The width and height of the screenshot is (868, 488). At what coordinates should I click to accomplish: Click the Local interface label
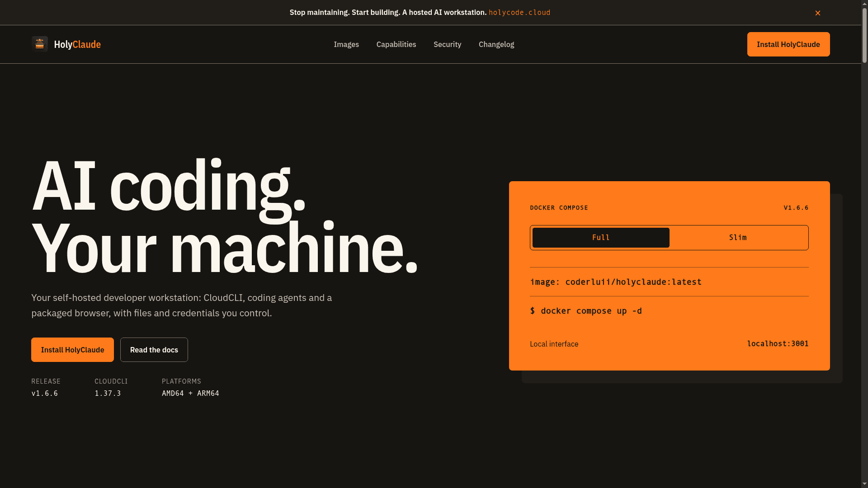[554, 344]
